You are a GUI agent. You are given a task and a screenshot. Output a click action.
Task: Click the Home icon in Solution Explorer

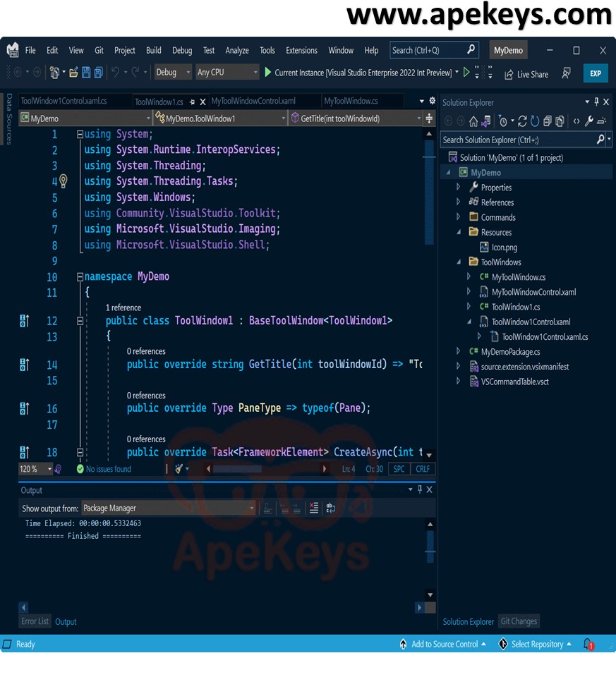pos(473,121)
